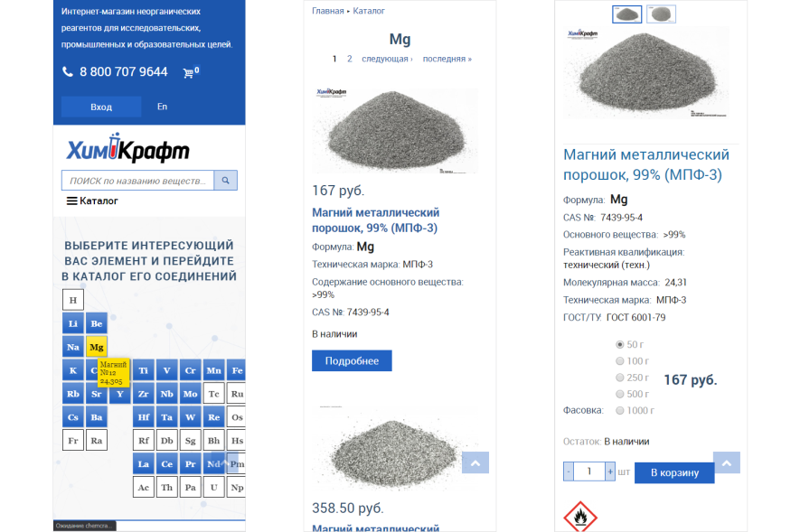Click the последняя pagination link

(x=447, y=59)
